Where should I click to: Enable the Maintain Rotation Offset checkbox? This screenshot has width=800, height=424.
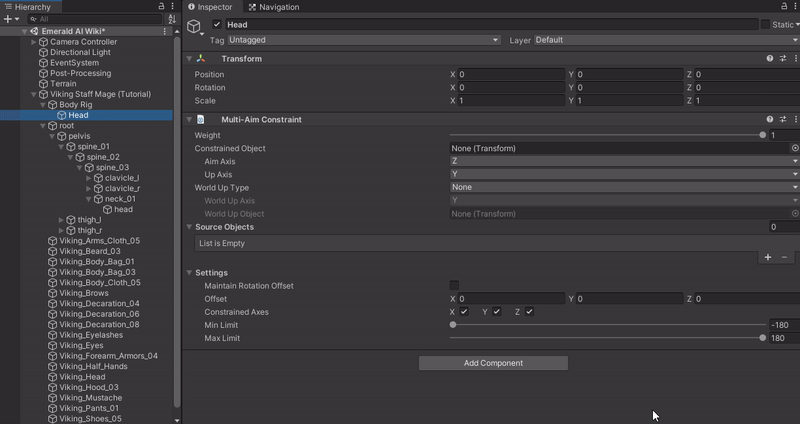(x=454, y=286)
